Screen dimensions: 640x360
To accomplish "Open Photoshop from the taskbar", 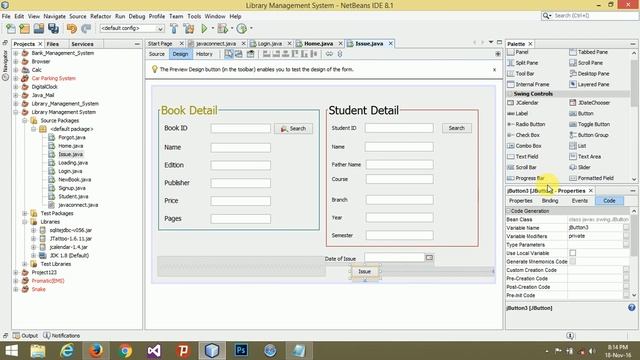I will (241, 351).
